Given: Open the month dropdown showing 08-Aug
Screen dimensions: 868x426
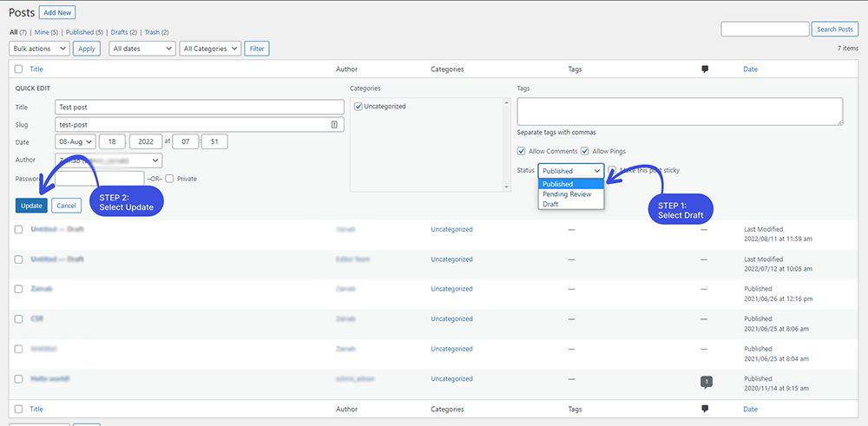Looking at the screenshot, I should coord(76,141).
